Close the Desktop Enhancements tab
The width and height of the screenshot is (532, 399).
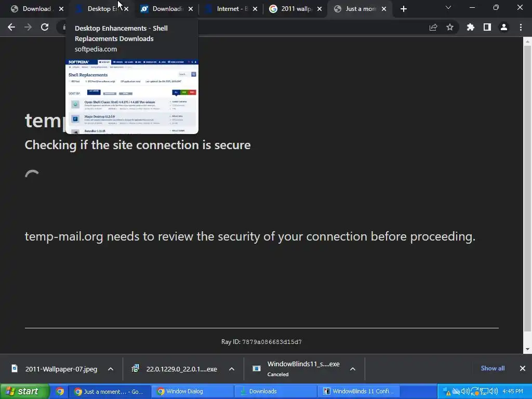click(126, 9)
